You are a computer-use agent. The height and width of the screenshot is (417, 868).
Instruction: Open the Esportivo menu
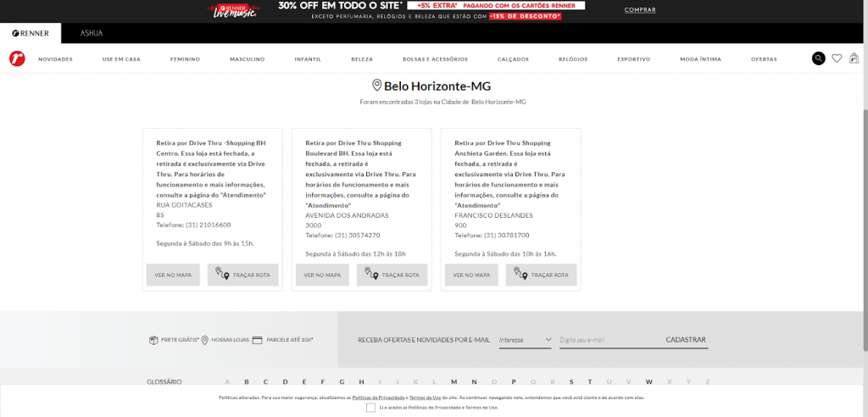tap(634, 59)
